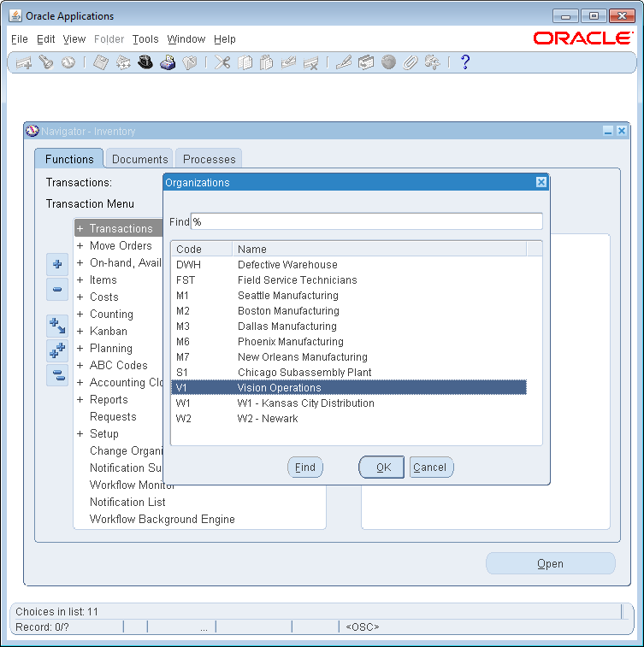Expand the Costs tree node
Viewport: 644px width, 647px height.
pyautogui.click(x=80, y=297)
